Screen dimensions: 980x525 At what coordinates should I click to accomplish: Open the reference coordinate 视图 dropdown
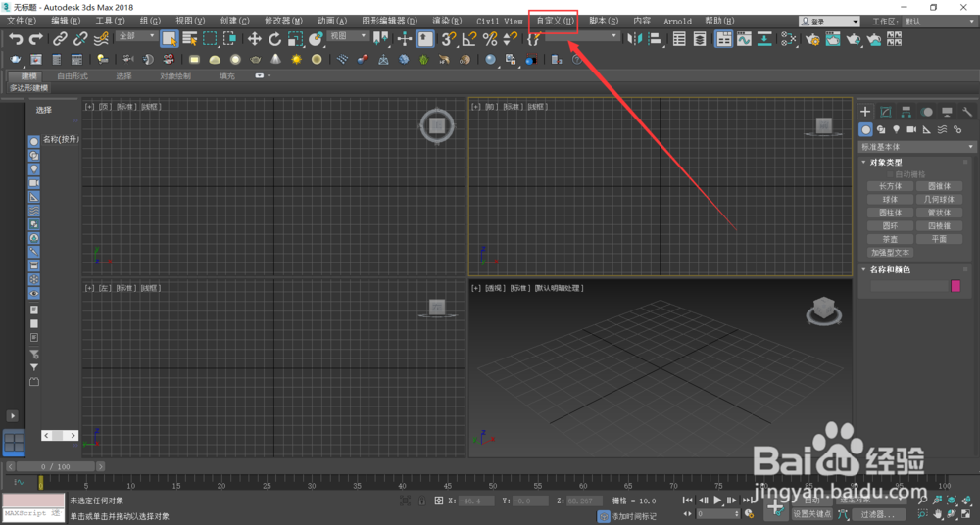348,36
